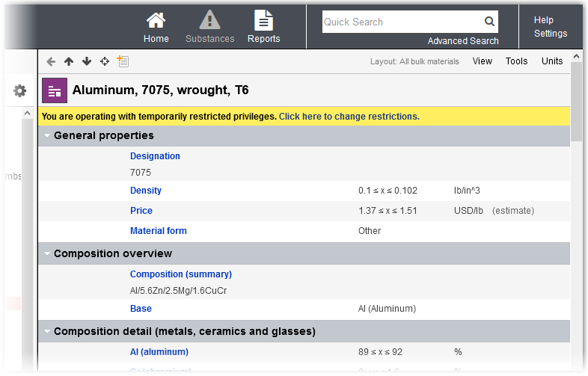This screenshot has width=588, height=376.
Task: Open the Units menu
Action: 552,61
